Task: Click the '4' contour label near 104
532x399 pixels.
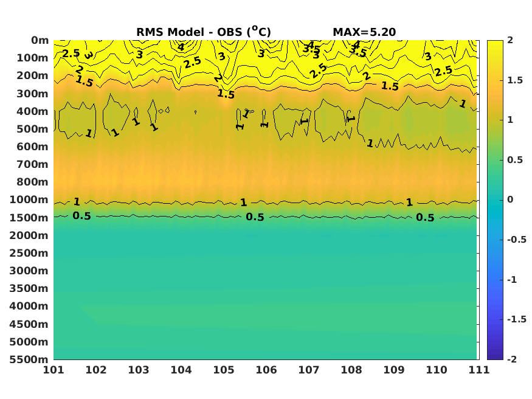Action: [181, 47]
